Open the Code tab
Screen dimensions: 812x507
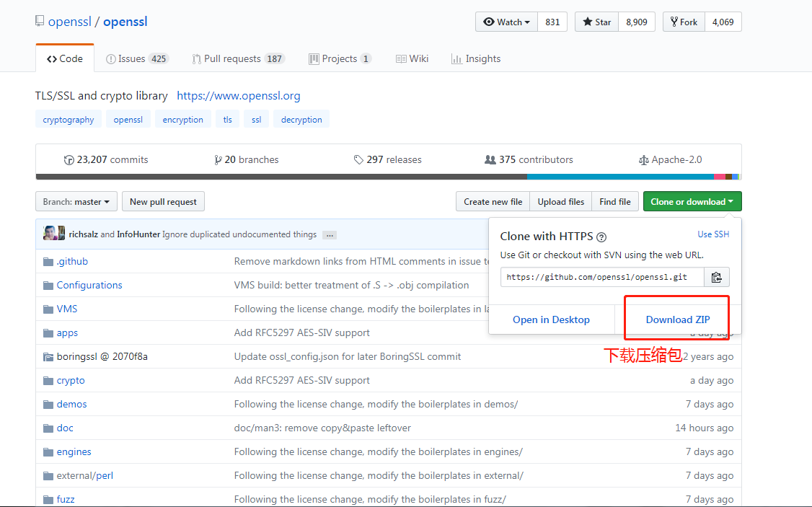(65, 58)
